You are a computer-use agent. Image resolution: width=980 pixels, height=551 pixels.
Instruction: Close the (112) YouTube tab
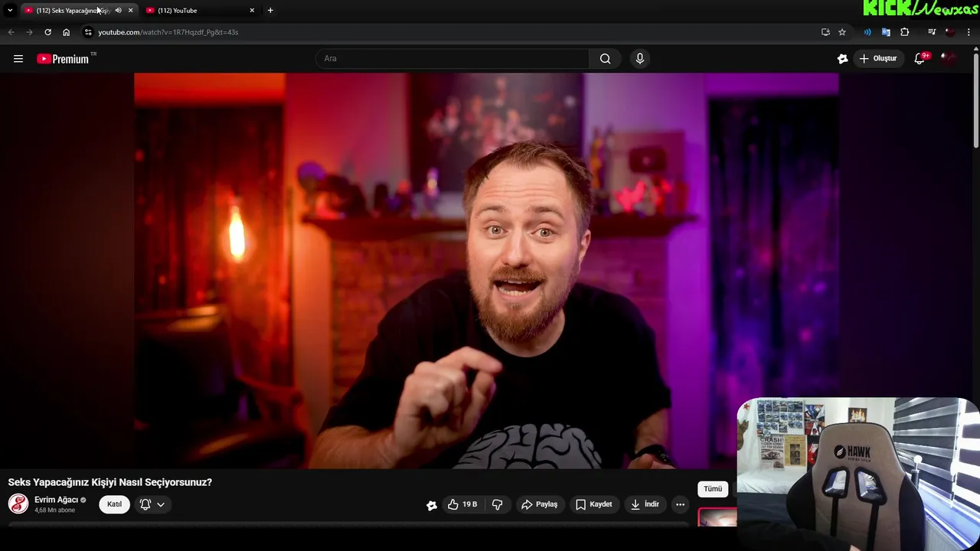[252, 10]
